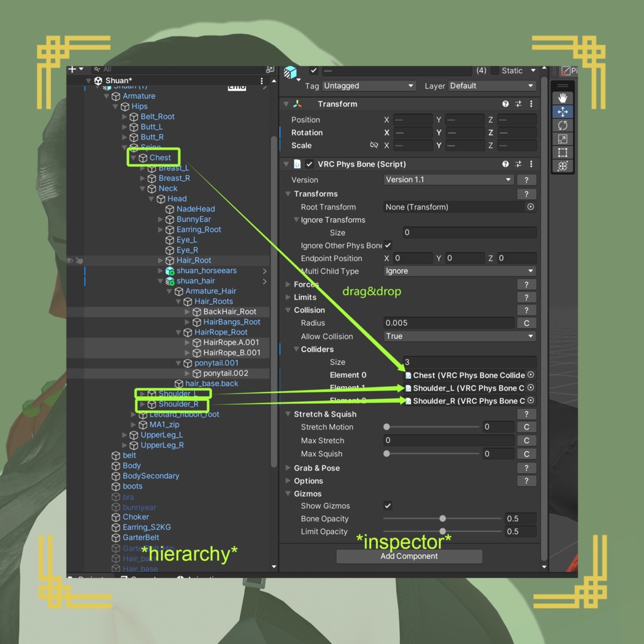
Task: Select HairRope.A.001 in hierarchy
Action: pyautogui.click(x=231, y=343)
